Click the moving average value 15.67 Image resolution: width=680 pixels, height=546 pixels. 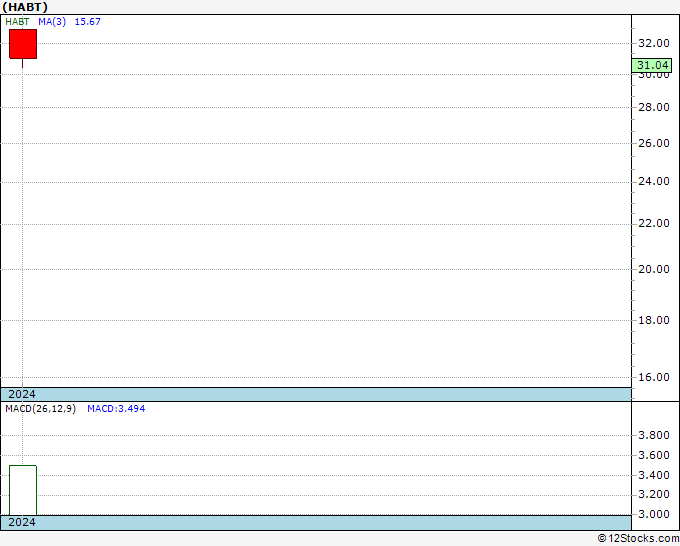pyautogui.click(x=88, y=22)
